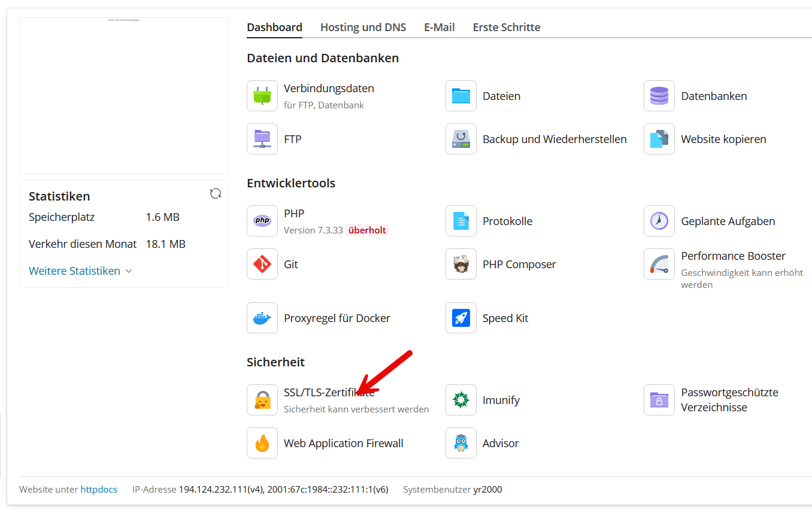
Task: Open the Web Application Firewall flame icon
Action: point(262,443)
